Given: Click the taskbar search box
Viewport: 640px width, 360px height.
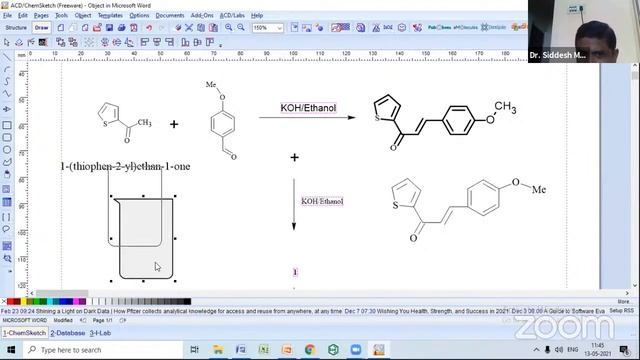Looking at the screenshot, I should pyautogui.click(x=102, y=350).
